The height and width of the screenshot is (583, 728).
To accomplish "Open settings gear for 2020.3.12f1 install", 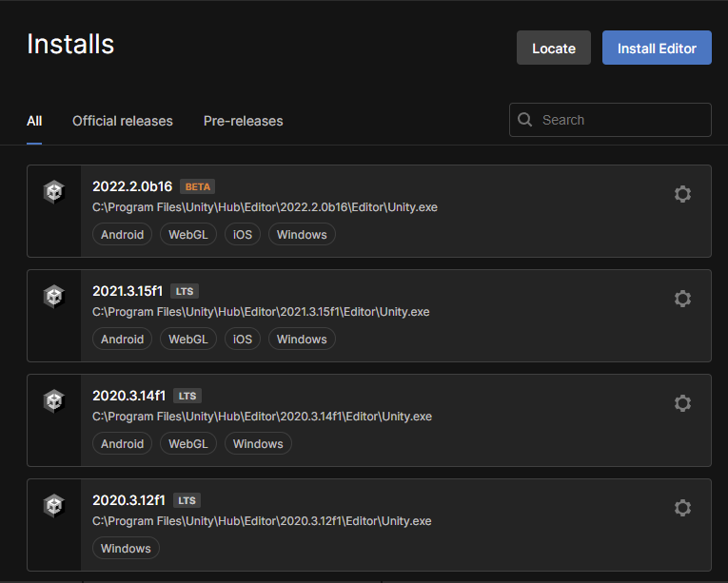I will click(x=682, y=508).
